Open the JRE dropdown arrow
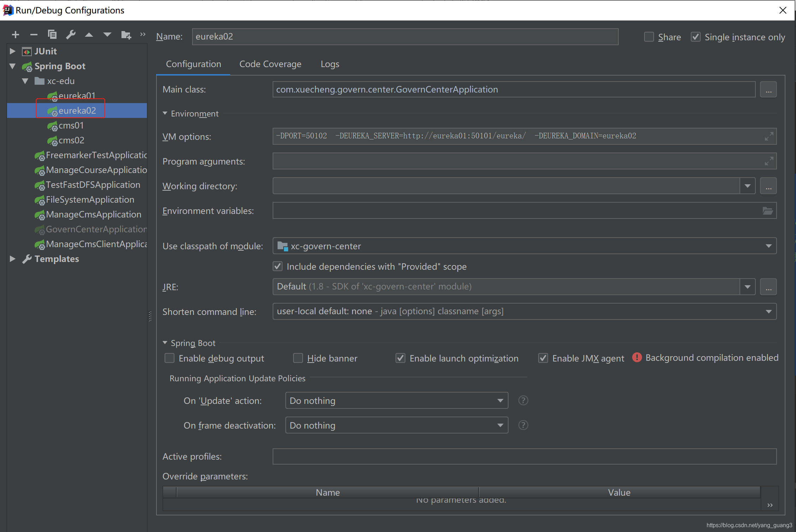 747,287
